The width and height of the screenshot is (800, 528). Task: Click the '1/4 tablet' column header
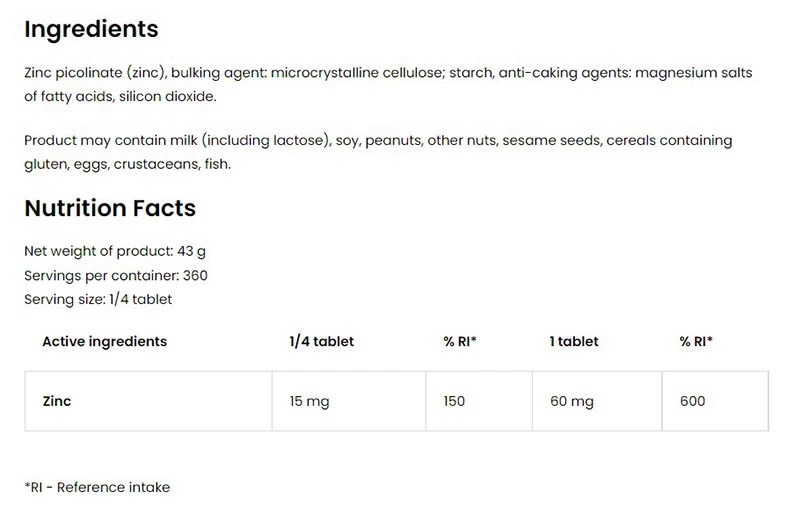pos(321,341)
